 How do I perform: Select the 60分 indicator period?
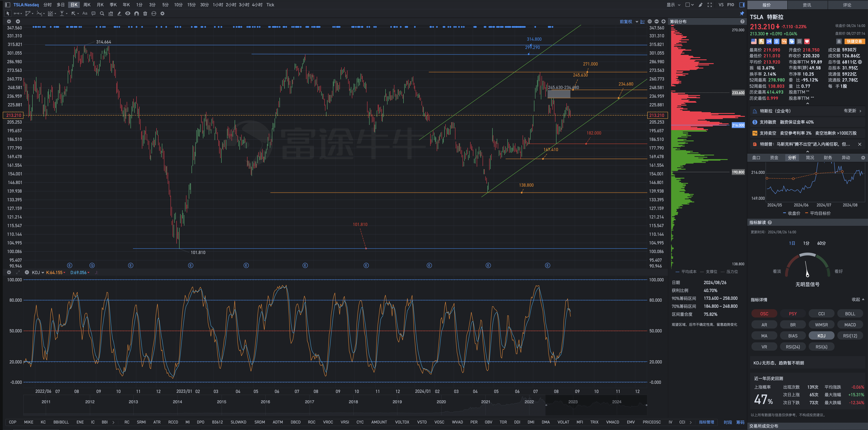[821, 243]
